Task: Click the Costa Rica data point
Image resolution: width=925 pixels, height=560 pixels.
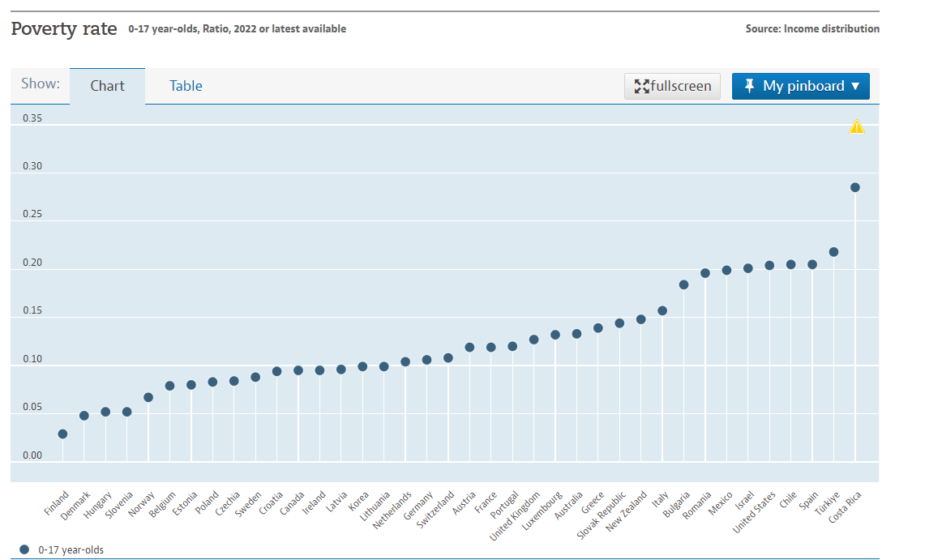Action: 854,187
